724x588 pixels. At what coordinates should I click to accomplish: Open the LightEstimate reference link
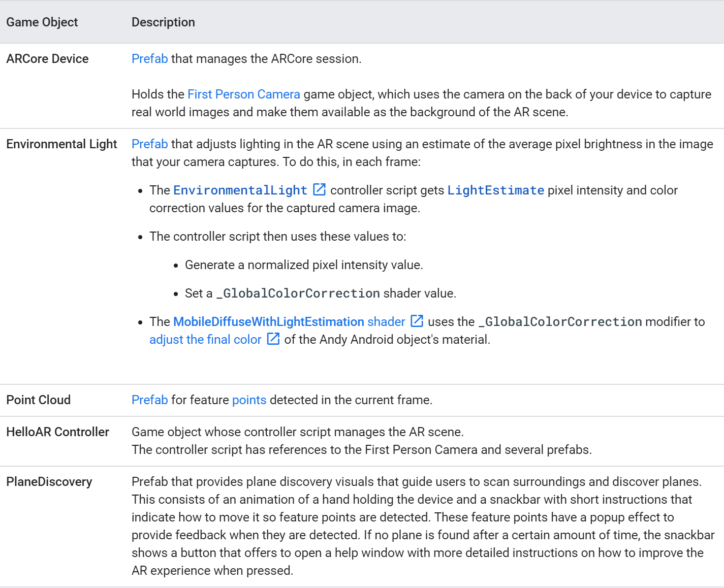(495, 190)
